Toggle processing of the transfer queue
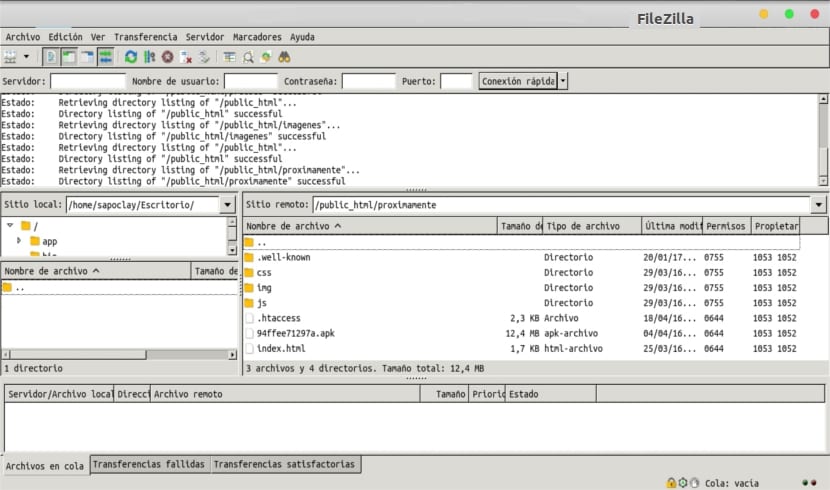Screen dimensions: 830x490 click(149, 57)
